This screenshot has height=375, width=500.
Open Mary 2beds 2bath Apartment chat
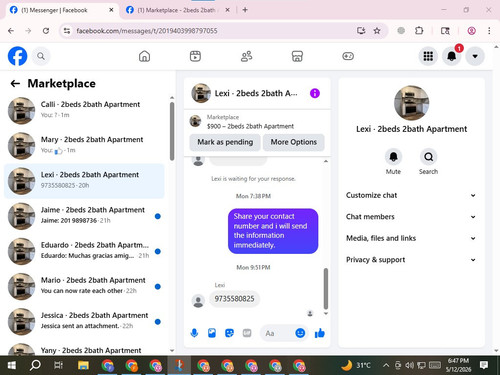[84, 146]
